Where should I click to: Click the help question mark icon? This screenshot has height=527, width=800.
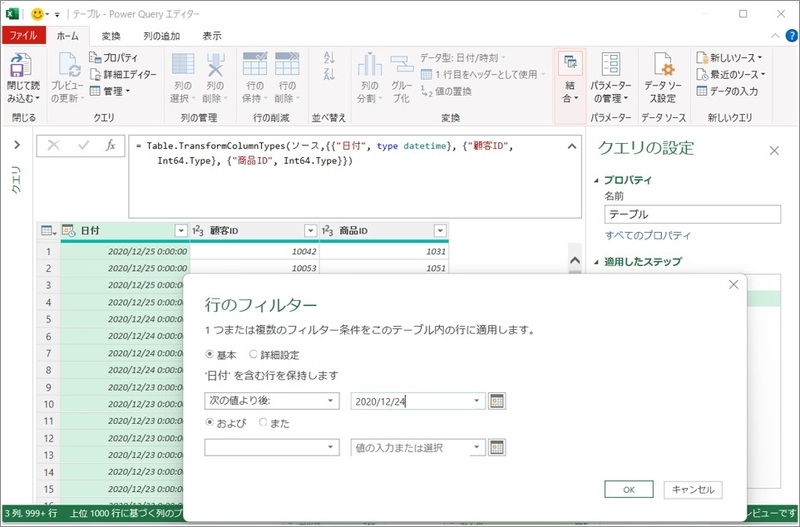pyautogui.click(x=791, y=36)
